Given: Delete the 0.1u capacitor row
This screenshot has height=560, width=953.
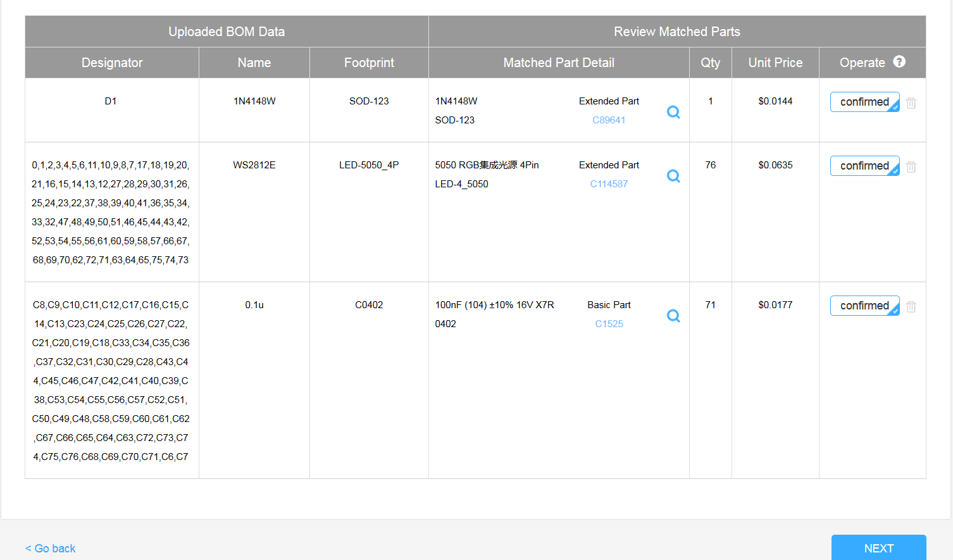Looking at the screenshot, I should 911,306.
